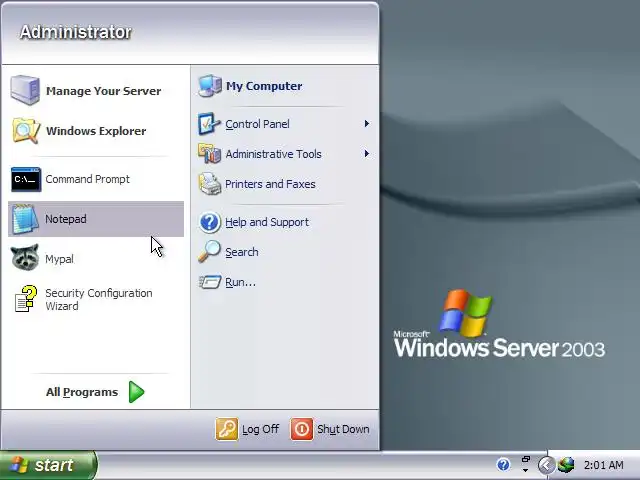
Task: Click the Administrator user name header
Action: click(x=76, y=32)
